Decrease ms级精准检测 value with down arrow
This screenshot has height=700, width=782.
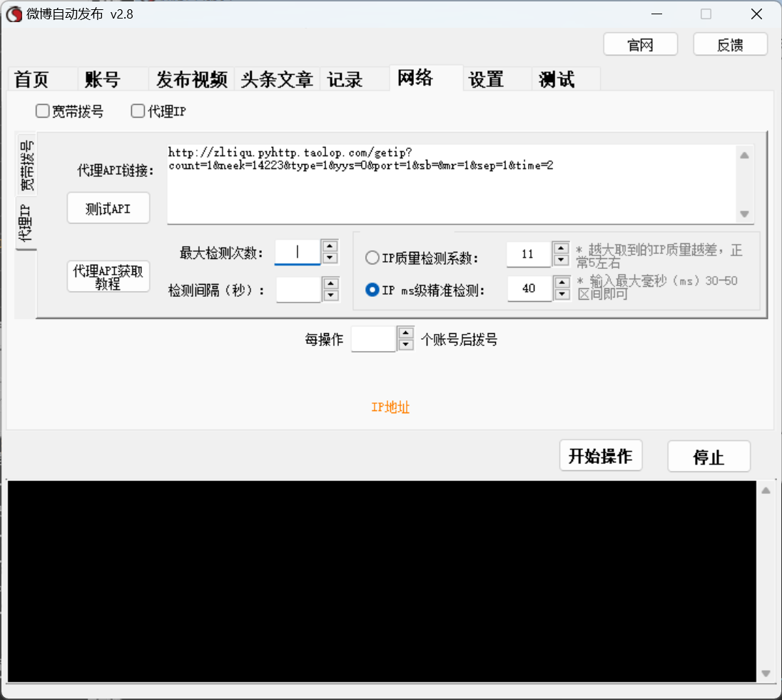(562, 295)
